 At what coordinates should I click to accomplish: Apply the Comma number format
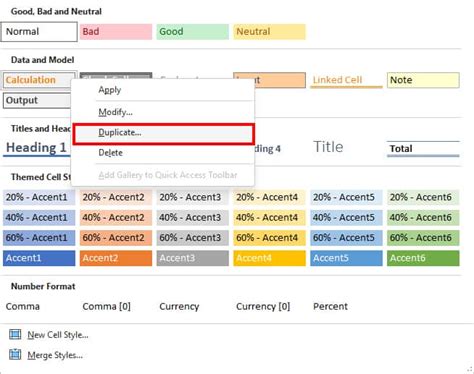point(23,306)
